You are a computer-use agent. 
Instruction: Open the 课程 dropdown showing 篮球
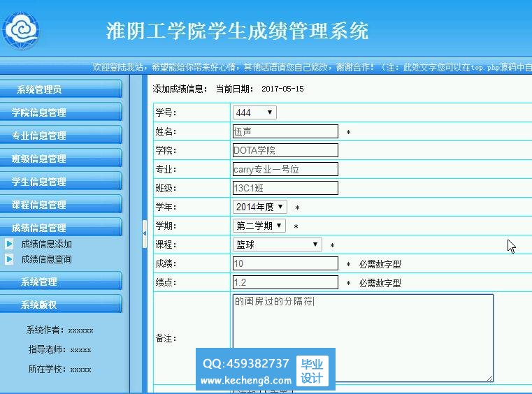tap(278, 245)
